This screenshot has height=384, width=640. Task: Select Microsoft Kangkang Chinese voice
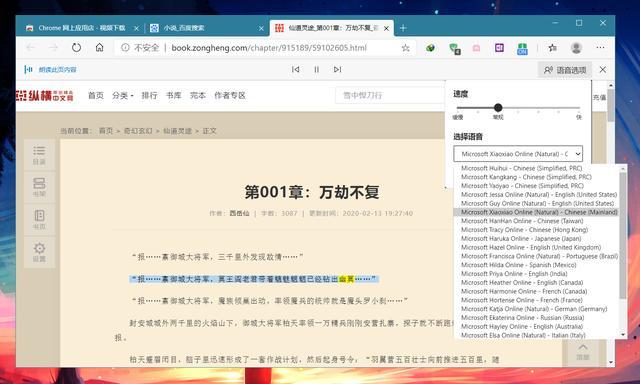pos(526,177)
